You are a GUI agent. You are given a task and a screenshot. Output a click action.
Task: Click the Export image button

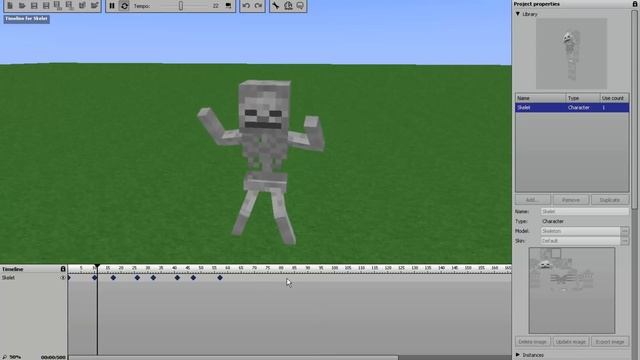[610, 342]
